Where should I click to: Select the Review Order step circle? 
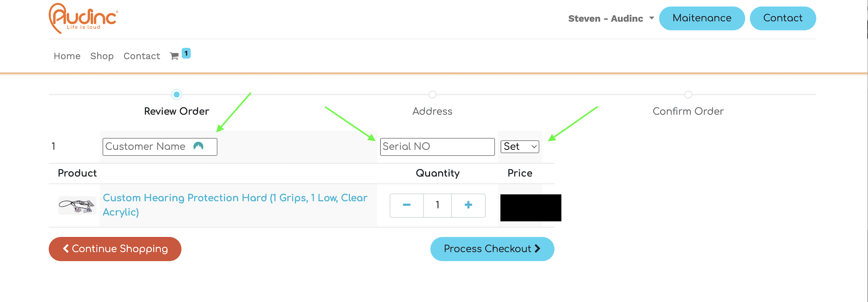pyautogui.click(x=177, y=94)
